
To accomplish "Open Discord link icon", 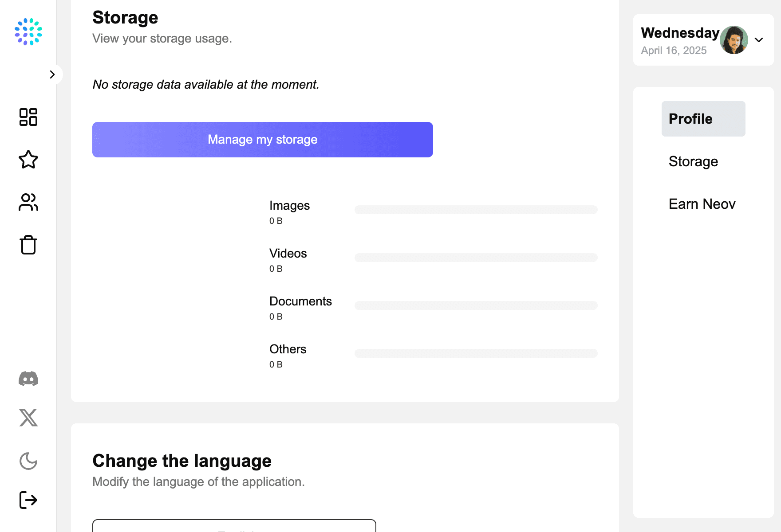I will pos(28,379).
